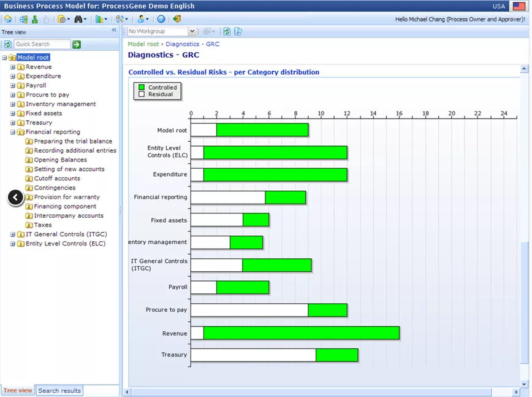The image size is (532, 397).
Task: Click the exit door logout icon
Action: [x=177, y=19]
